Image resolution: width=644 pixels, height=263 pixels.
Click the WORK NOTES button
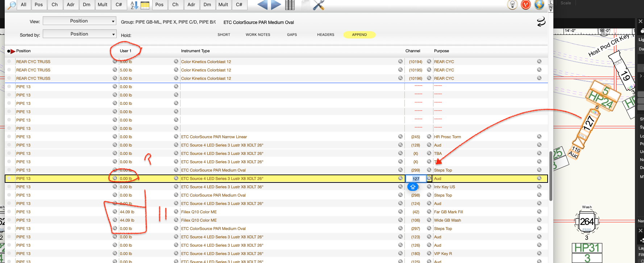coord(258,35)
